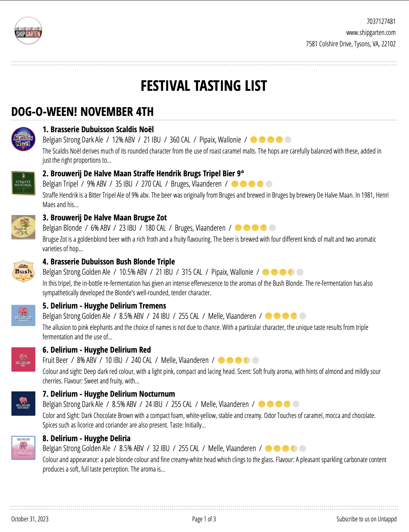Click the Deliria beer label icon
The width and height of the screenshot is (409, 532).
(23, 448)
